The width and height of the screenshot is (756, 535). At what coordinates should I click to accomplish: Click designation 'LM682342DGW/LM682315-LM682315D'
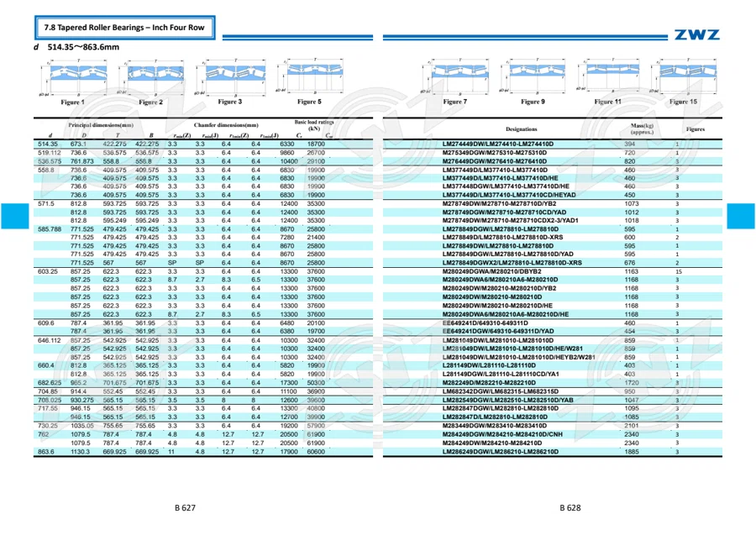click(x=501, y=391)
